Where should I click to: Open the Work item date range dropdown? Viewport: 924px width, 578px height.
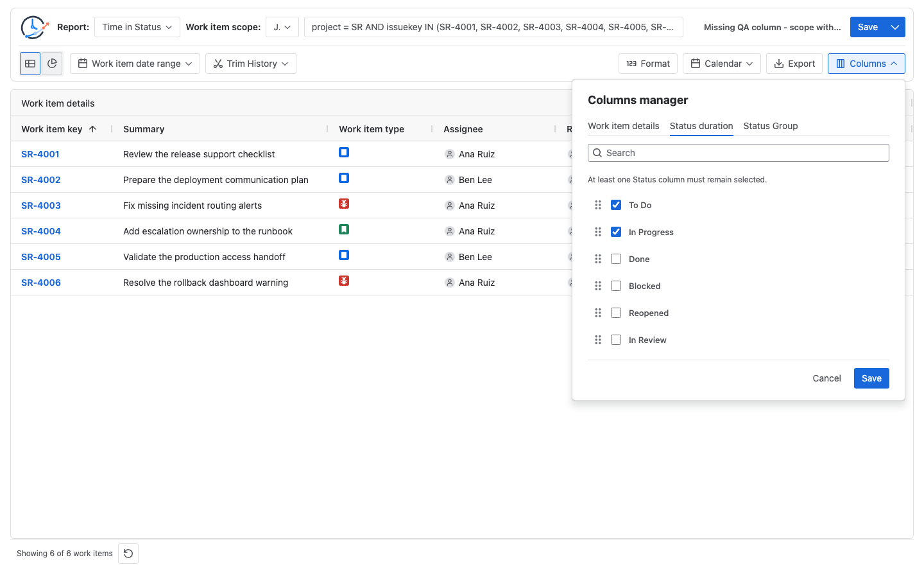point(135,64)
